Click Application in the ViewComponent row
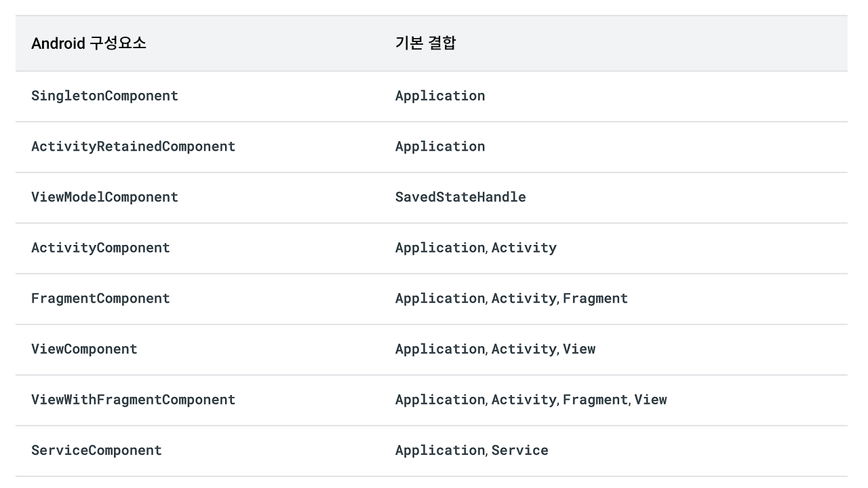 tap(440, 349)
